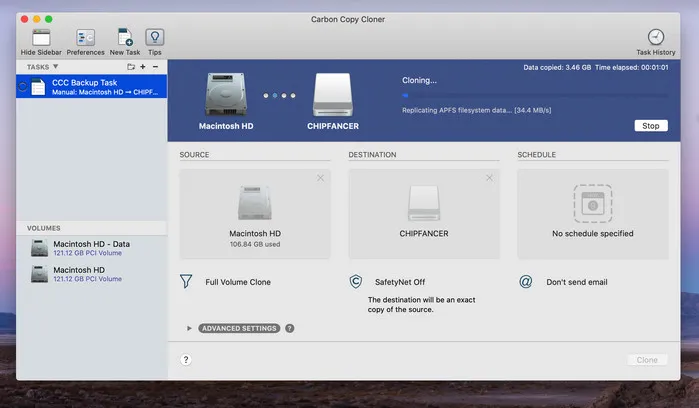This screenshot has height=408, width=699.
Task: Click the Full Volume Clone filter icon
Action: (x=186, y=281)
